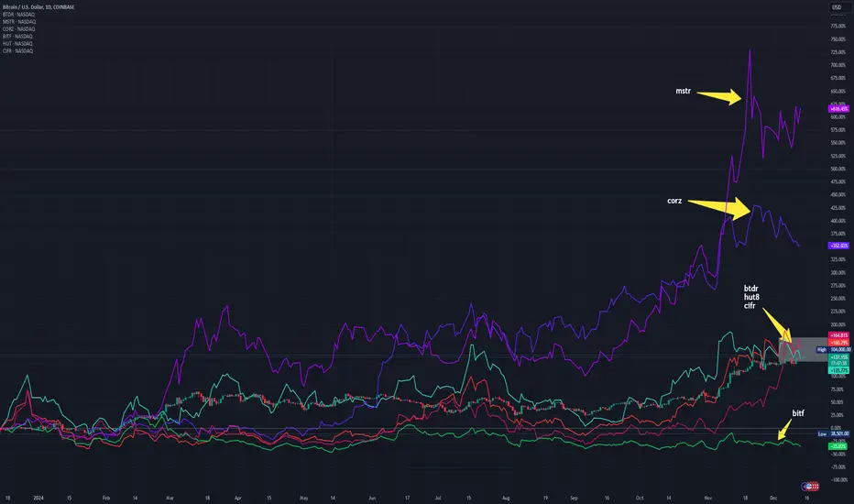Click the Apr label on time axis
Viewport: 854px width, 504px height.
(237, 498)
